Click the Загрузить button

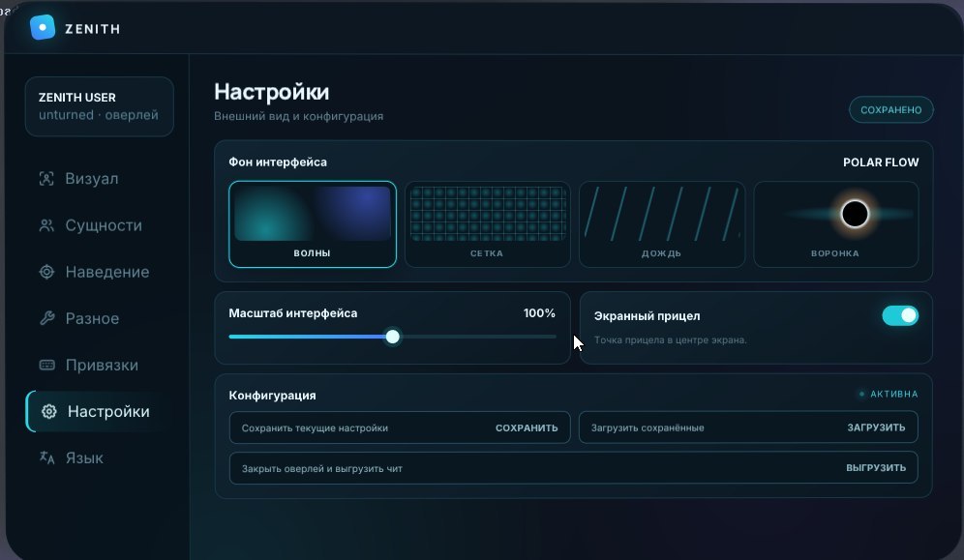point(876,427)
